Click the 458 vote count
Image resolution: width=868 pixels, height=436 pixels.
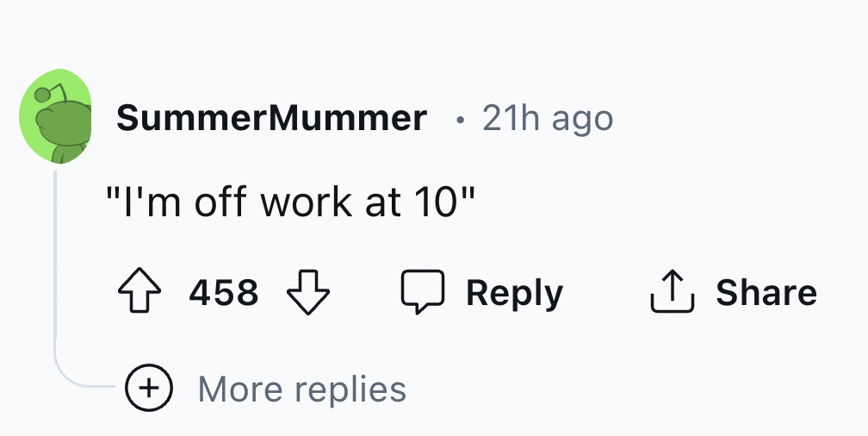[x=224, y=294]
